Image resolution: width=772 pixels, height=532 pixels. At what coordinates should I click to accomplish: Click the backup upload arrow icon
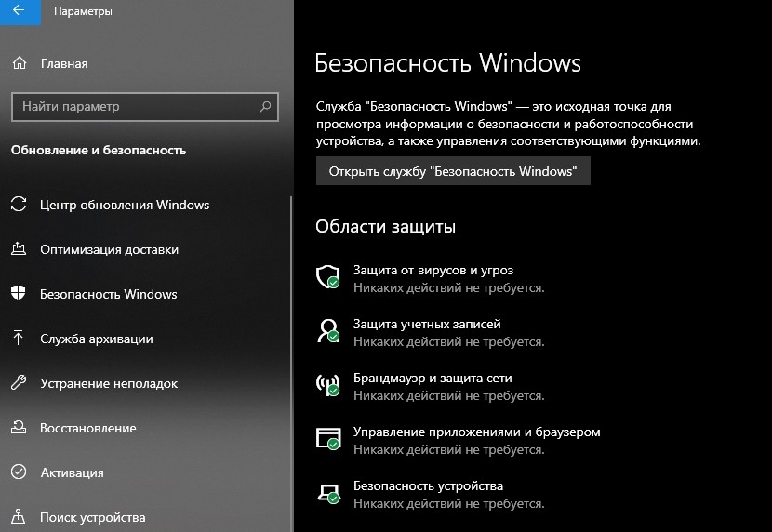[x=19, y=339]
